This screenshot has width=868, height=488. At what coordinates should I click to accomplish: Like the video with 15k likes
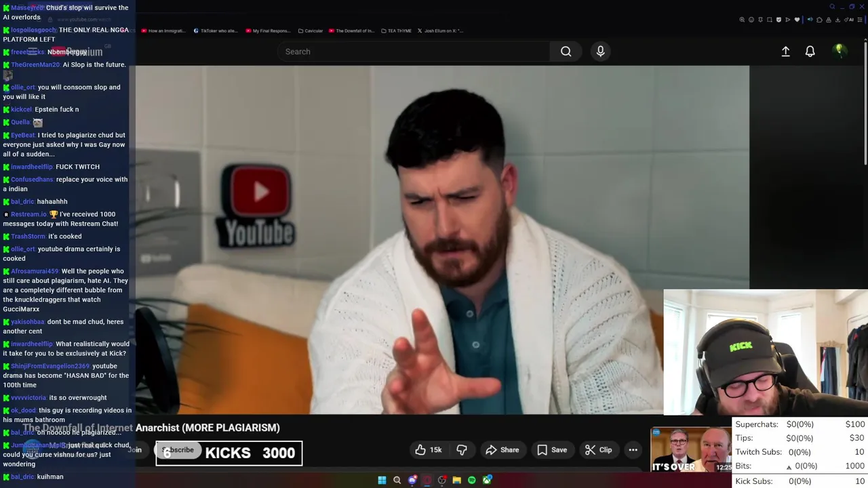pyautogui.click(x=428, y=449)
